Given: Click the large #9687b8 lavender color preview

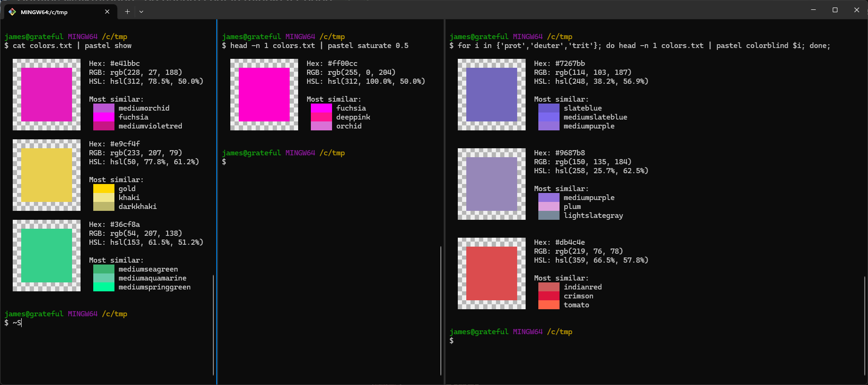Looking at the screenshot, I should point(492,184).
